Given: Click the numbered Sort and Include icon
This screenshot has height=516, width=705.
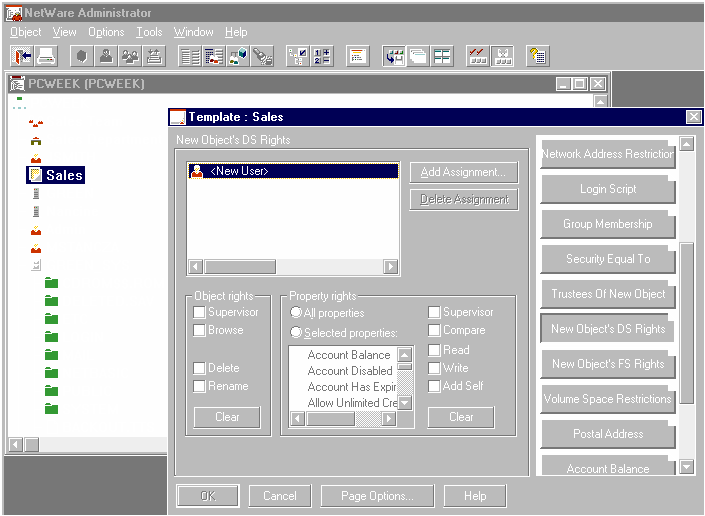Looking at the screenshot, I should [322, 56].
